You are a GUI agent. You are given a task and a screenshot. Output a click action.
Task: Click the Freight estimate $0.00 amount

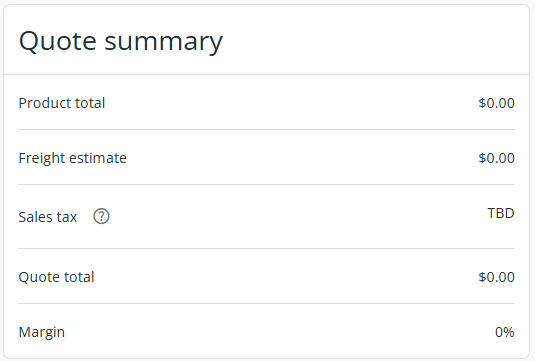tap(496, 158)
